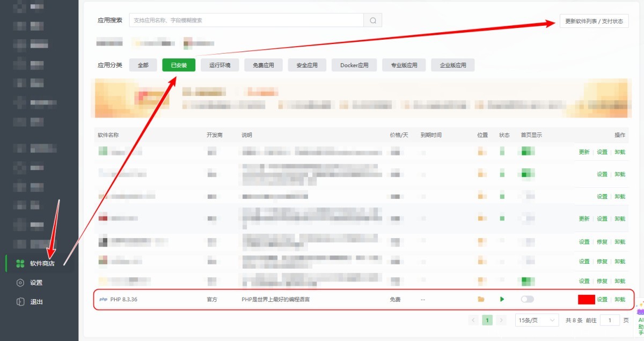Click the 免费 price cell
The height and width of the screenshot is (341, 644).
pos(395,299)
